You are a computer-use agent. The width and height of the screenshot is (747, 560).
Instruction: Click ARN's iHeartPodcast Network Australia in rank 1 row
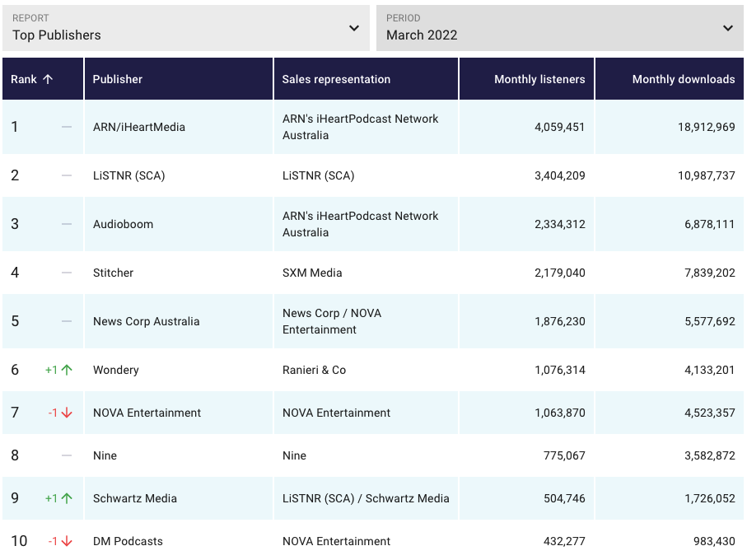click(x=360, y=127)
